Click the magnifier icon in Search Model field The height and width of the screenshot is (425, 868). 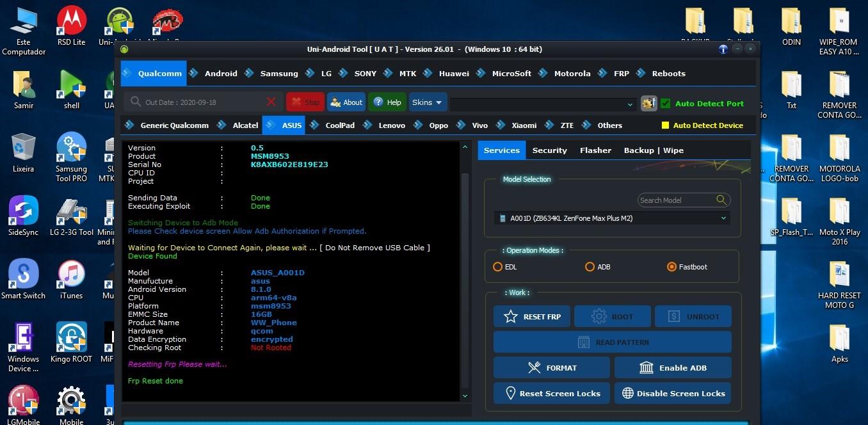pos(721,200)
